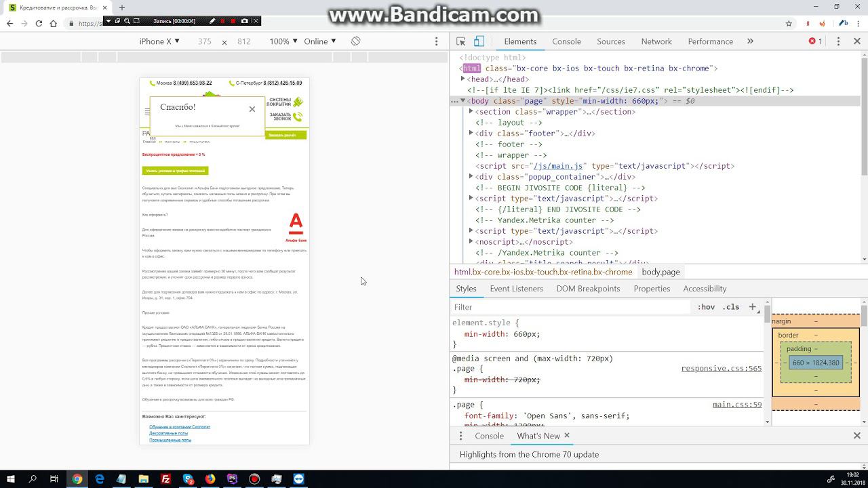Close the What's New tab
Screen dimensions: 868x488
point(567,435)
